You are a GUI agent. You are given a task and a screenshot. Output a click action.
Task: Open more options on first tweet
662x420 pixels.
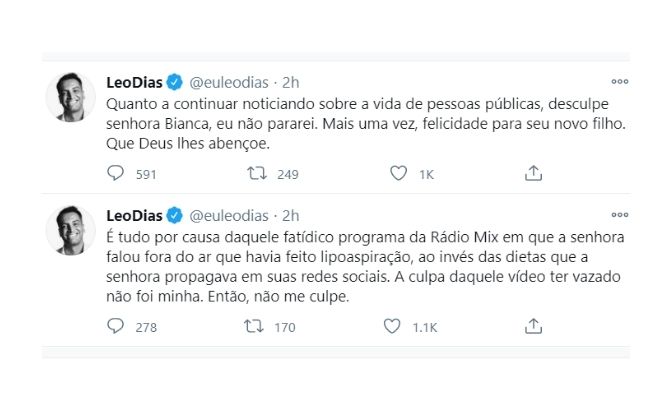619,80
